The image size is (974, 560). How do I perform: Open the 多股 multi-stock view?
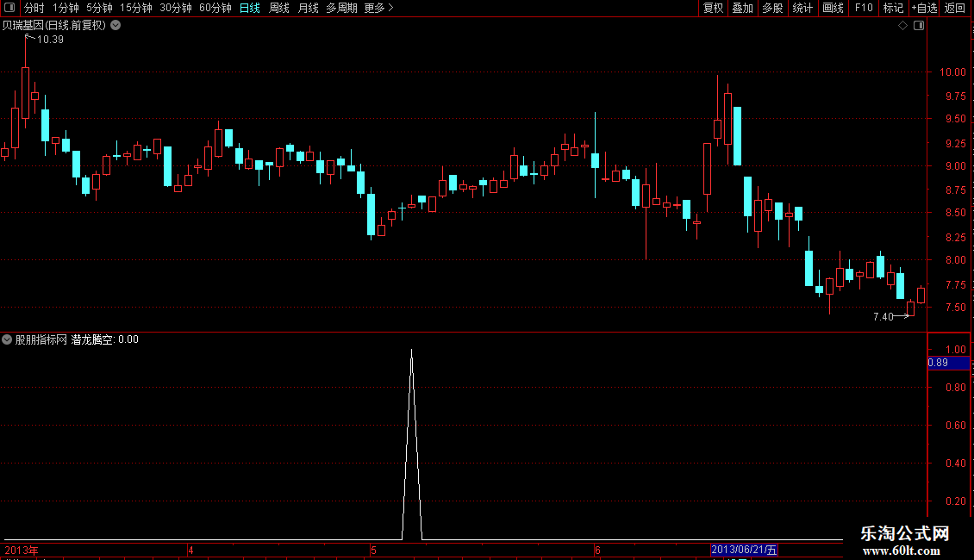[772, 8]
